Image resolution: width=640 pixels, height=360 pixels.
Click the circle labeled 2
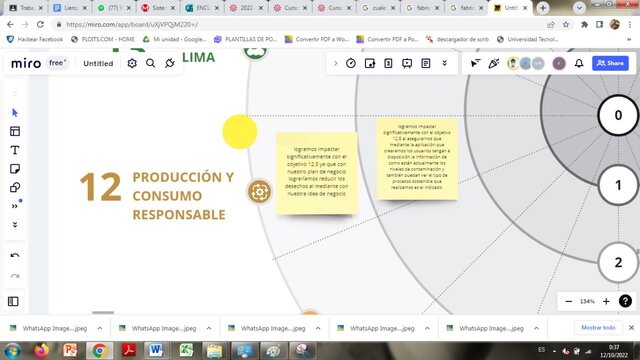tap(618, 262)
